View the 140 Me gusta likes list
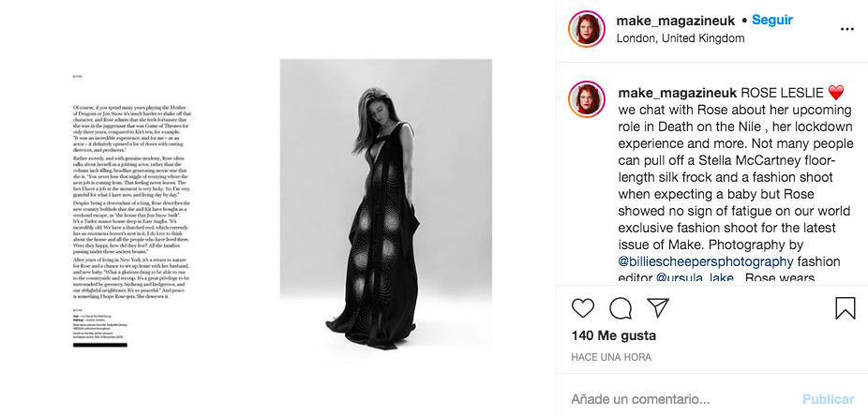 point(613,335)
